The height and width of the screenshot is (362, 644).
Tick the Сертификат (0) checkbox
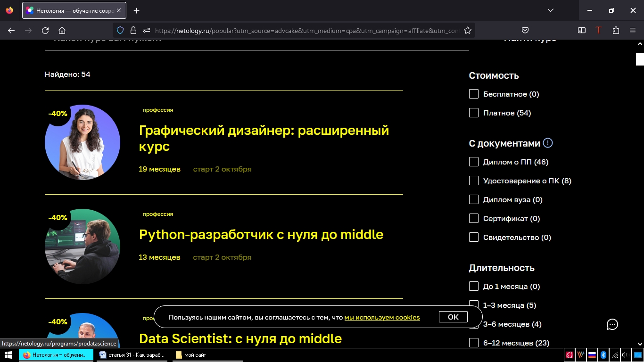474,218
